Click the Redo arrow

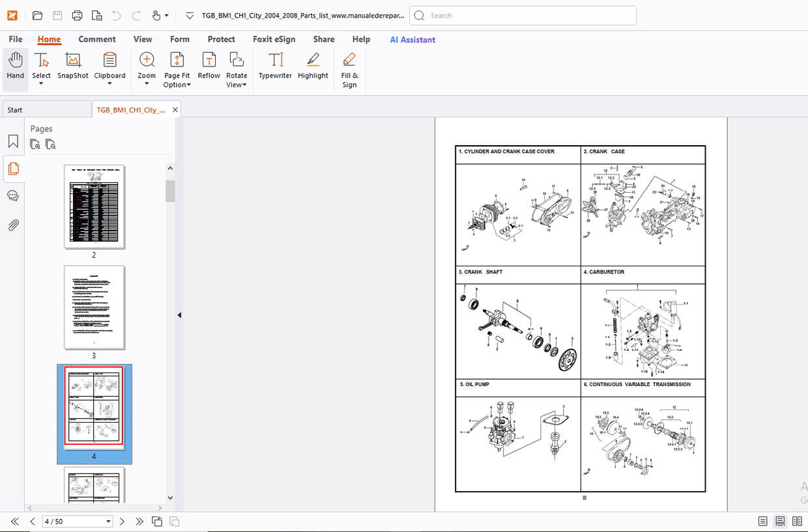point(136,16)
